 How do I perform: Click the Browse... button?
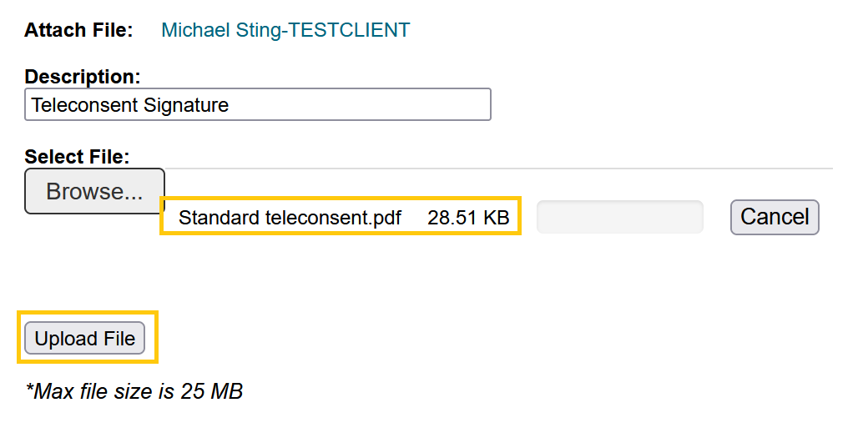tap(94, 191)
